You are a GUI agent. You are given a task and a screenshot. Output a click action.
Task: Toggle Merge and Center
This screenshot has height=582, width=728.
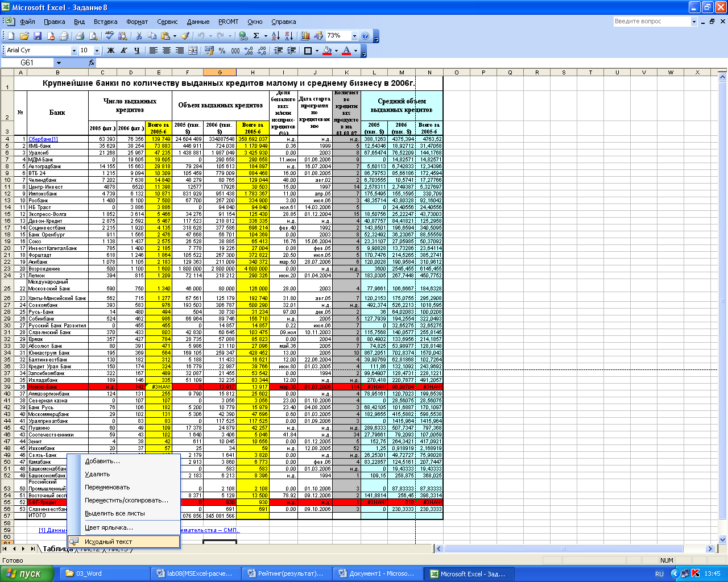[x=192, y=51]
